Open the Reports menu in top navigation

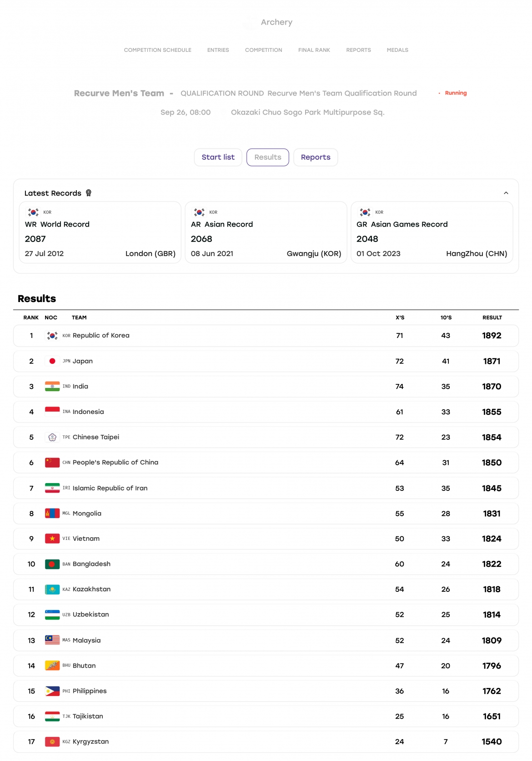[359, 50]
